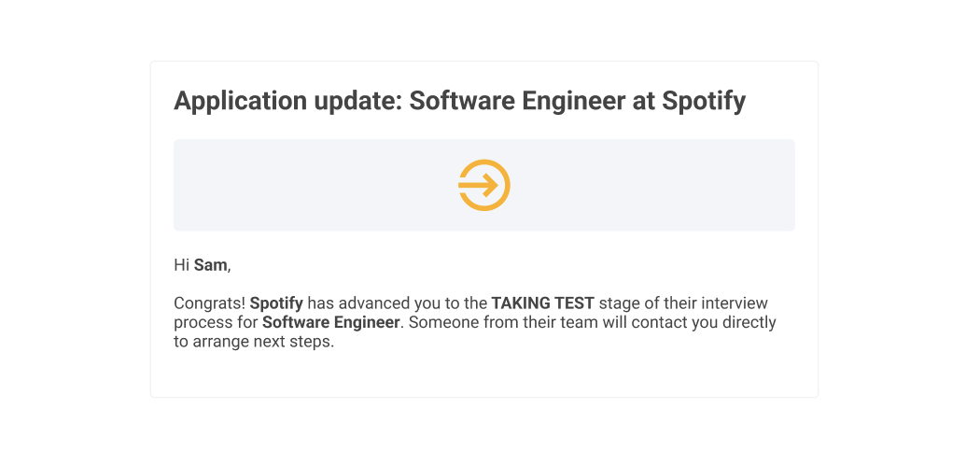Click the blank area below the message text
Viewport: 980px width, 465px height.
pyautogui.click(x=484, y=373)
